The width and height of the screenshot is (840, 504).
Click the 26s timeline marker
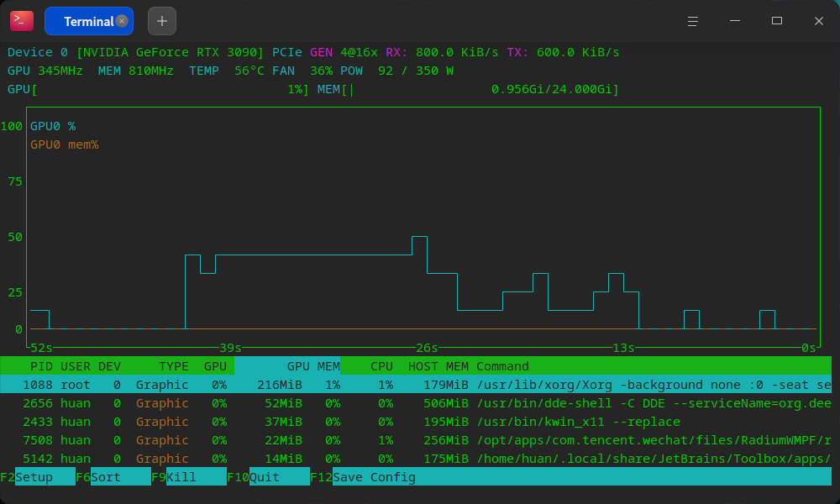point(427,348)
